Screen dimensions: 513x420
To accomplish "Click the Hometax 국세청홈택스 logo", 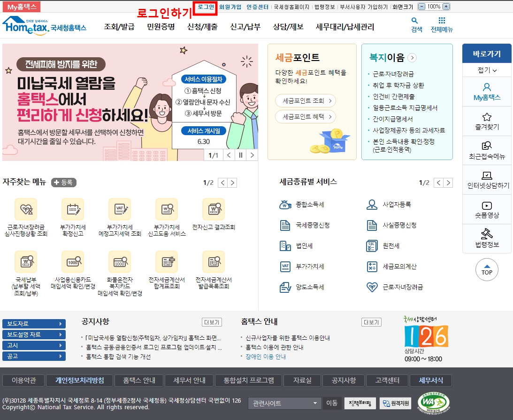I will tap(44, 25).
